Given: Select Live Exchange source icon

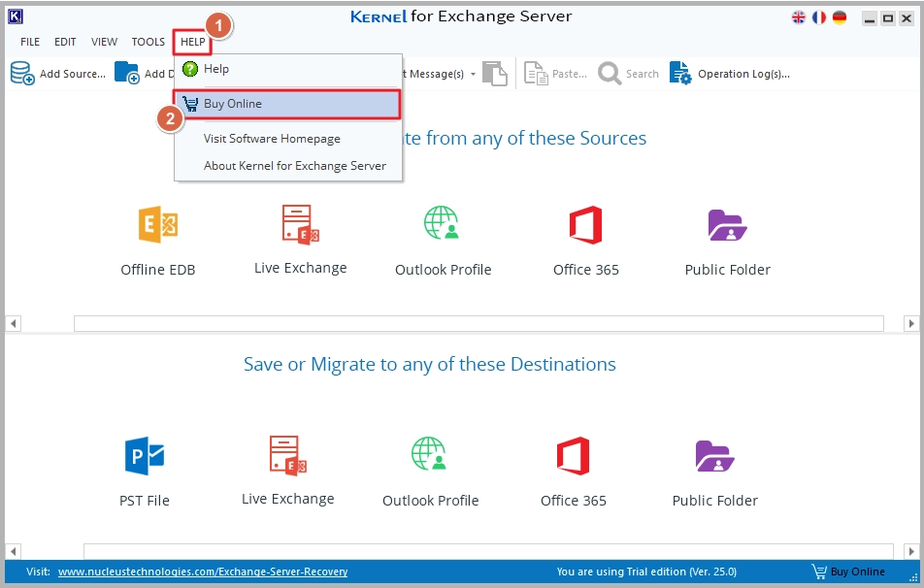Looking at the screenshot, I should coord(301,224).
